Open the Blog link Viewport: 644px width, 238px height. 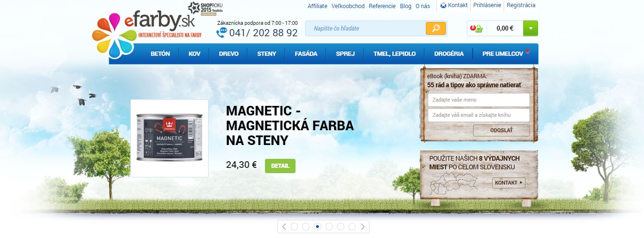point(405,6)
